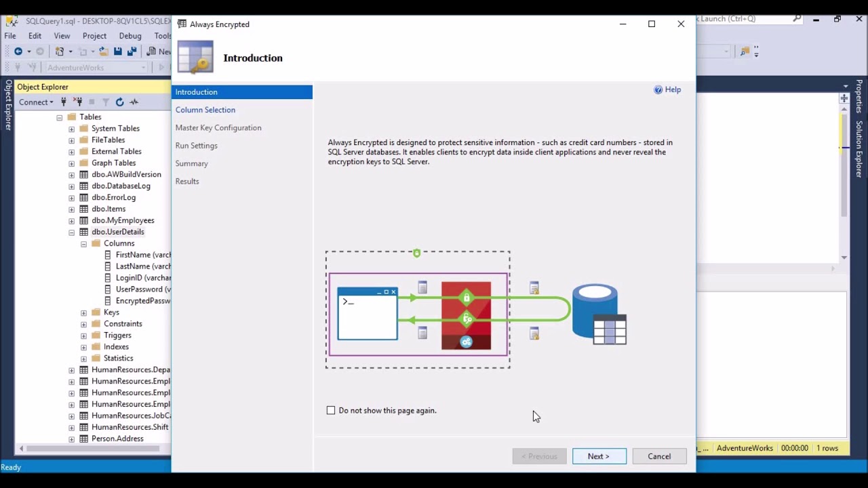This screenshot has height=488, width=868.
Task: Click the AdventureWorks status bar entry
Action: click(x=745, y=448)
